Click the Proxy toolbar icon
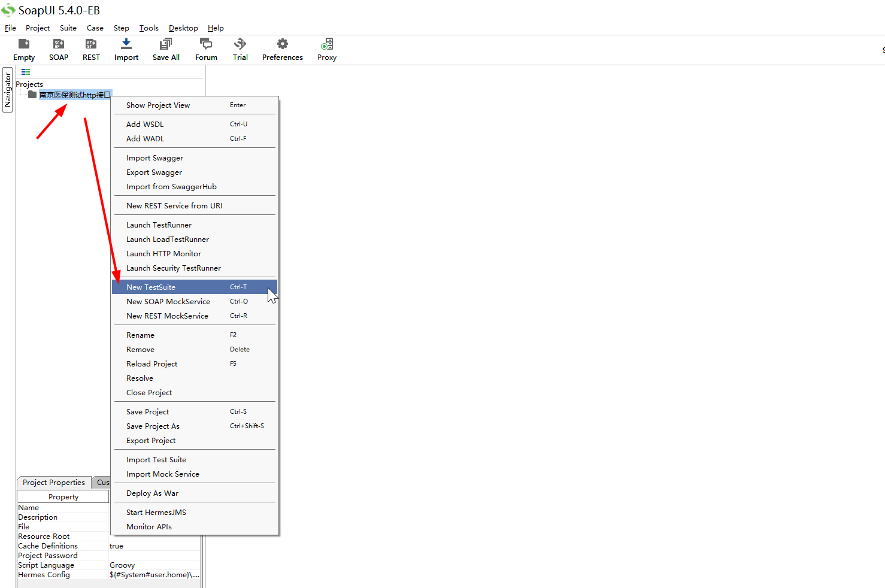 tap(327, 44)
